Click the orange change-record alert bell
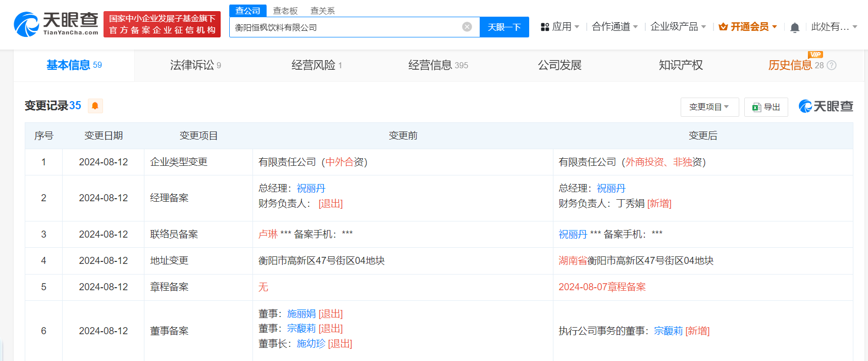Image resolution: width=868 pixels, height=361 pixels. [x=95, y=106]
